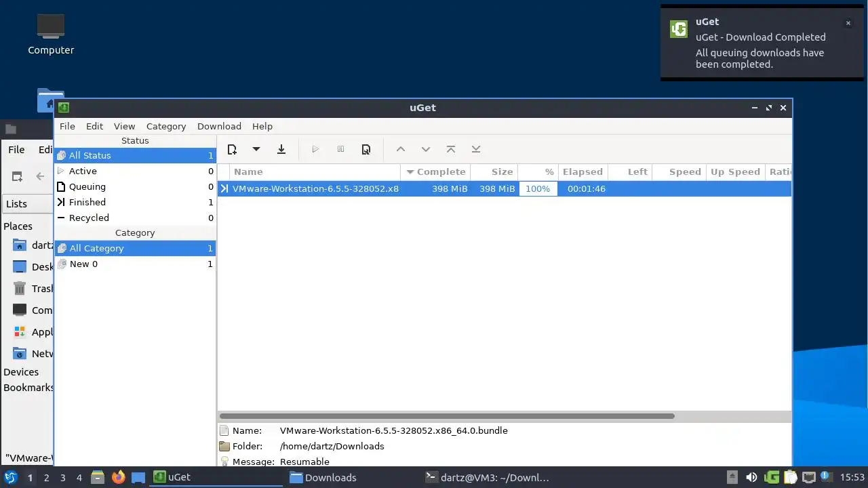Launch Firefox from the taskbar
The width and height of the screenshot is (868, 488).
pyautogui.click(x=118, y=477)
